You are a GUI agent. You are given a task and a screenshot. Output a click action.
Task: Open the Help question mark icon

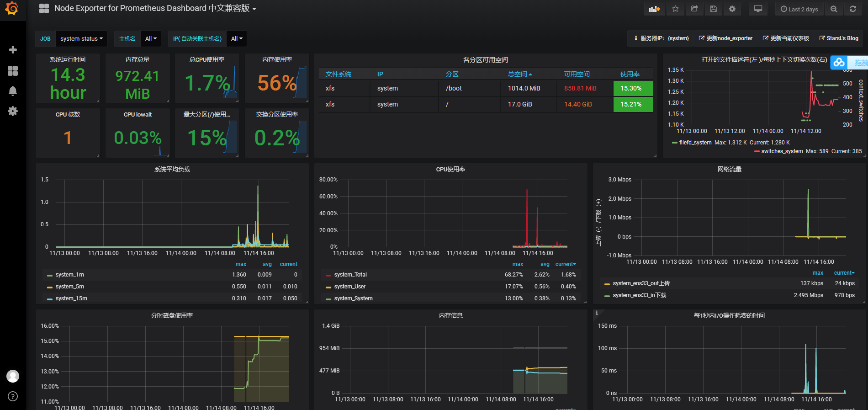click(13, 396)
